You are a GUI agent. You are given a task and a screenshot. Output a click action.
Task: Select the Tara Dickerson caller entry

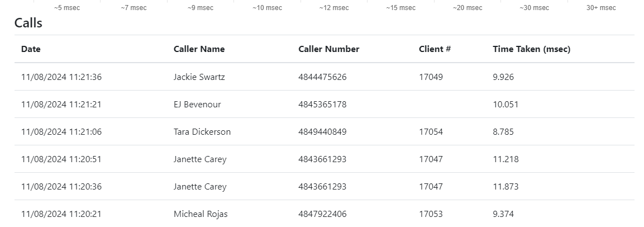pos(202,132)
